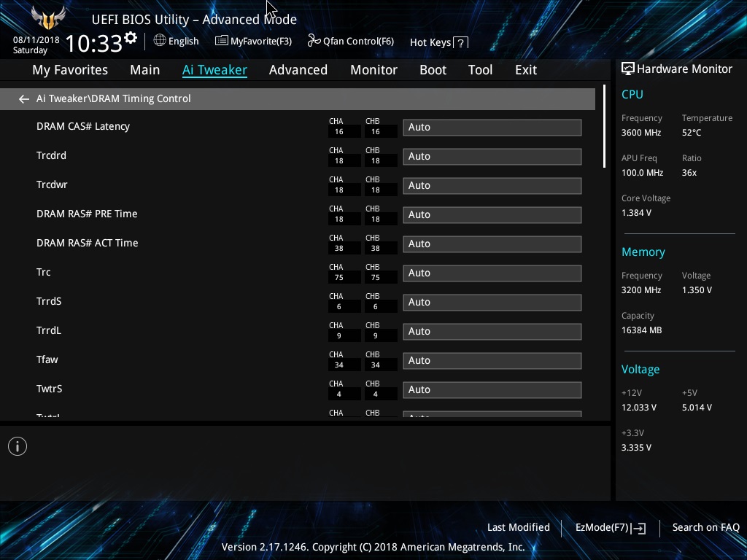Image resolution: width=747 pixels, height=560 pixels.
Task: Go to the Boot tab
Action: point(433,70)
